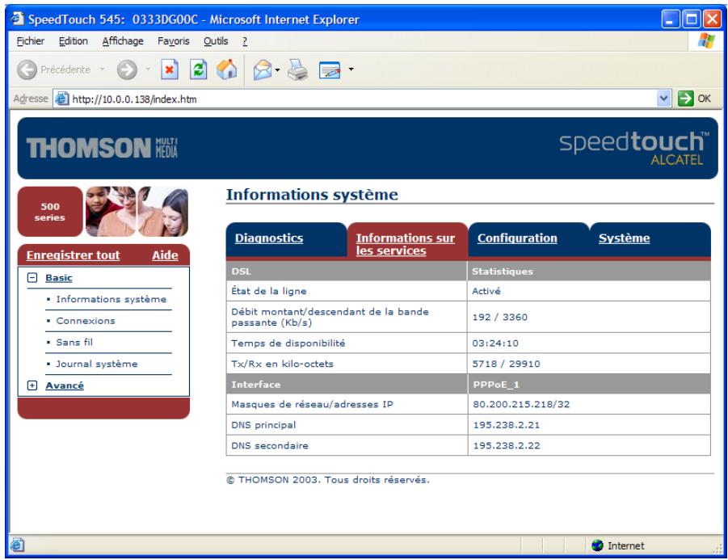Go to home page via house icon
The width and height of the screenshot is (728, 560).
(x=227, y=69)
